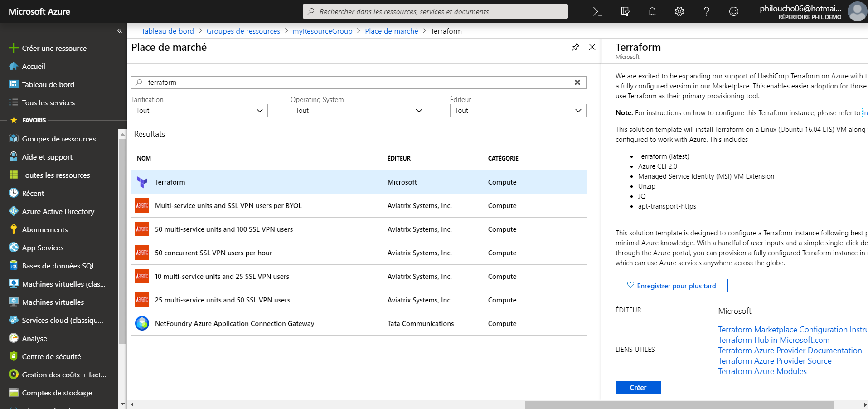
Task: Click the Terraform logo icon in results
Action: (x=142, y=182)
